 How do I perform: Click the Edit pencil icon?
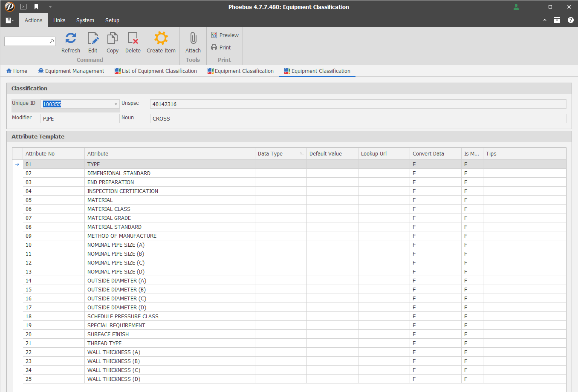(93, 38)
